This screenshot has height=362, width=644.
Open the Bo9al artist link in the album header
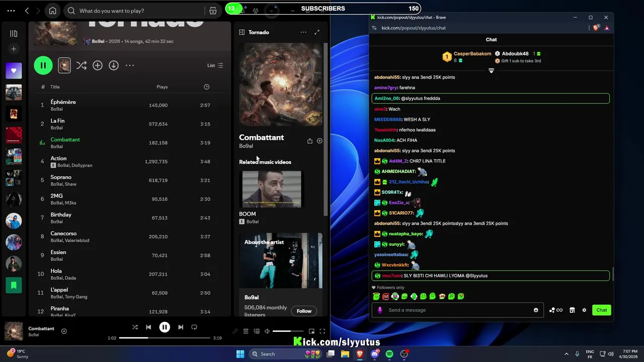tap(98, 41)
